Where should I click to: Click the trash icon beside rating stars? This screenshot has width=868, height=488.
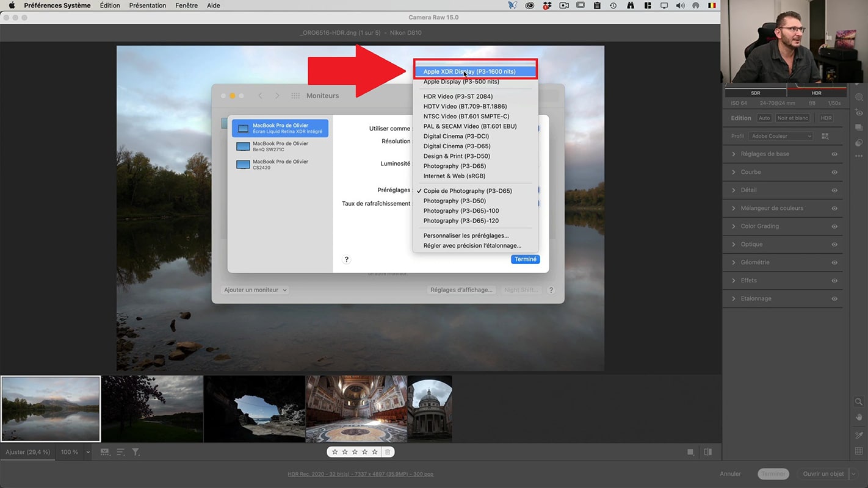coord(387,452)
